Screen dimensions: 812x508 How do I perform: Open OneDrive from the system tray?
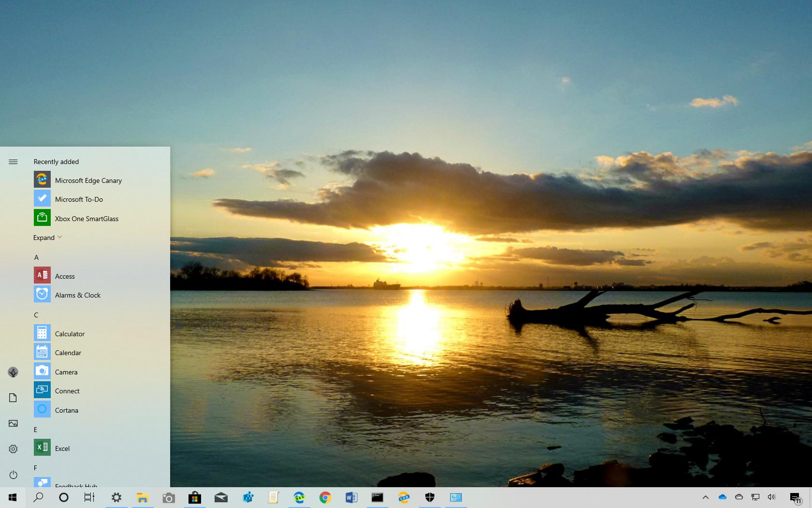(723, 497)
